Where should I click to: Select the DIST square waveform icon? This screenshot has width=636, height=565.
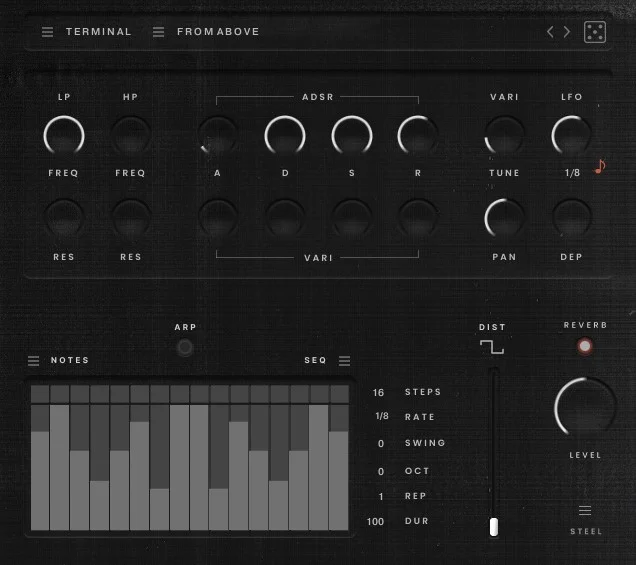pyautogui.click(x=492, y=347)
